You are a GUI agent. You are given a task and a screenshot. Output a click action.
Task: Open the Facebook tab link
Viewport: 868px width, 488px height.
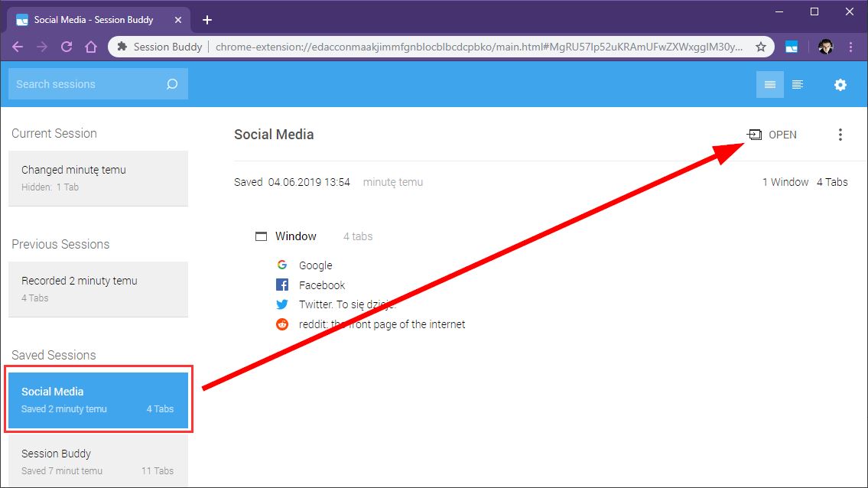[322, 285]
